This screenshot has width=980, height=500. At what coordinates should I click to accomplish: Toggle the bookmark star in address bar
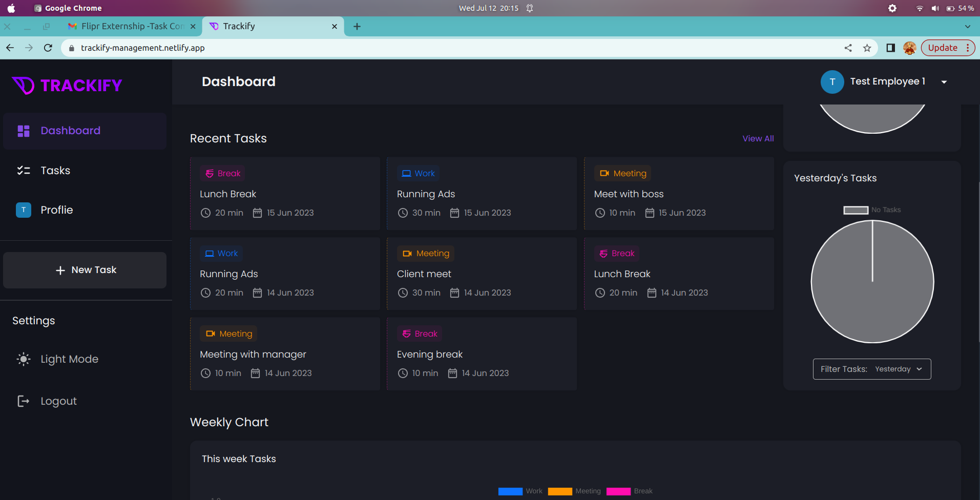pos(867,48)
